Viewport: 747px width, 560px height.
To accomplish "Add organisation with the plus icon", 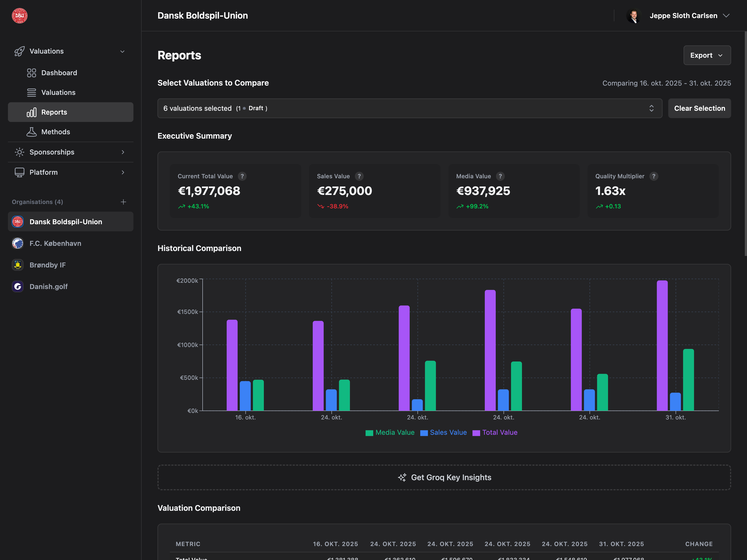I will pyautogui.click(x=123, y=202).
